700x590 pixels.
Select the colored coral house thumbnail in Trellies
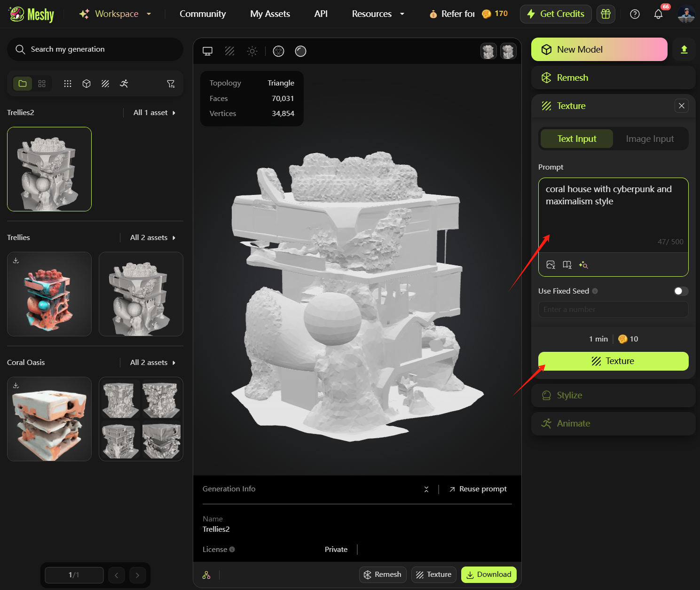tap(49, 294)
